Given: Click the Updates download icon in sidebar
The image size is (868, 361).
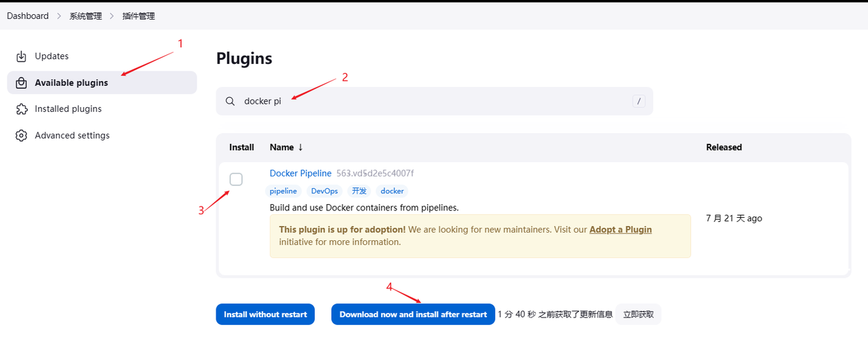Looking at the screenshot, I should pyautogui.click(x=22, y=56).
